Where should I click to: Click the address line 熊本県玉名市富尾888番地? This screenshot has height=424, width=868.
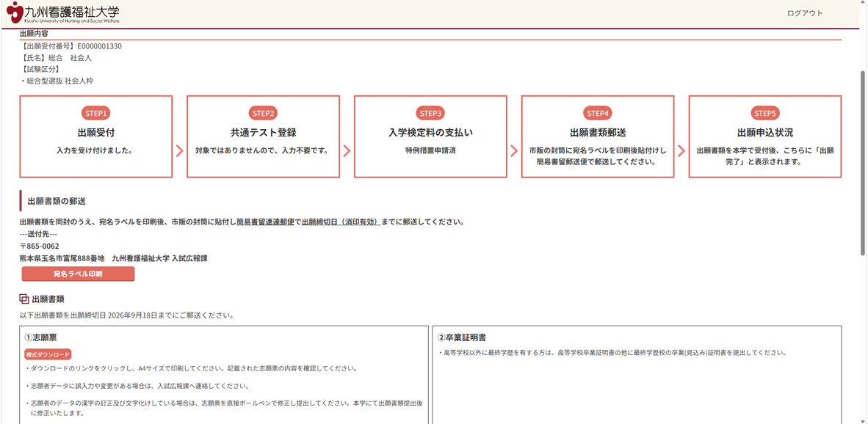coord(62,257)
